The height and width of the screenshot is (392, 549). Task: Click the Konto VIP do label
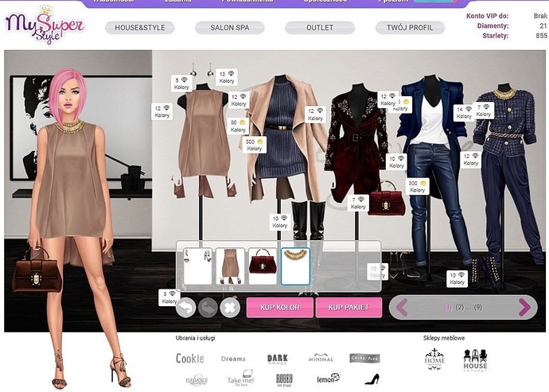(x=487, y=16)
